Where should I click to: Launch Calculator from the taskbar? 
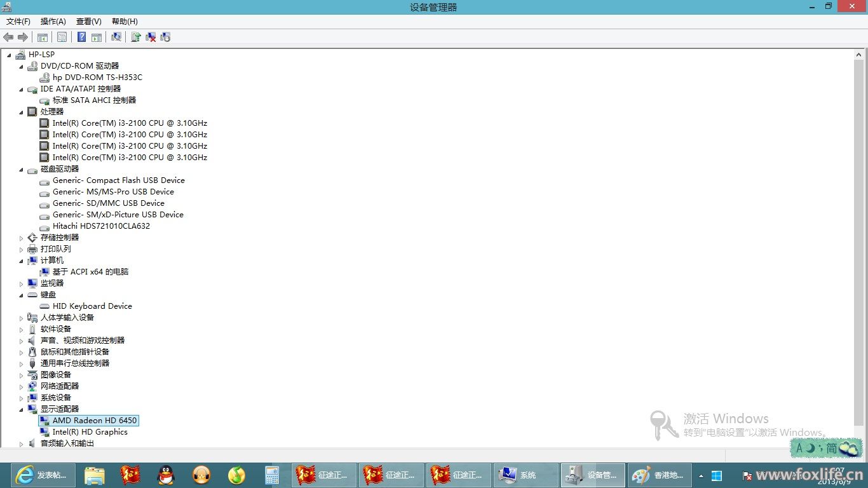tap(272, 475)
